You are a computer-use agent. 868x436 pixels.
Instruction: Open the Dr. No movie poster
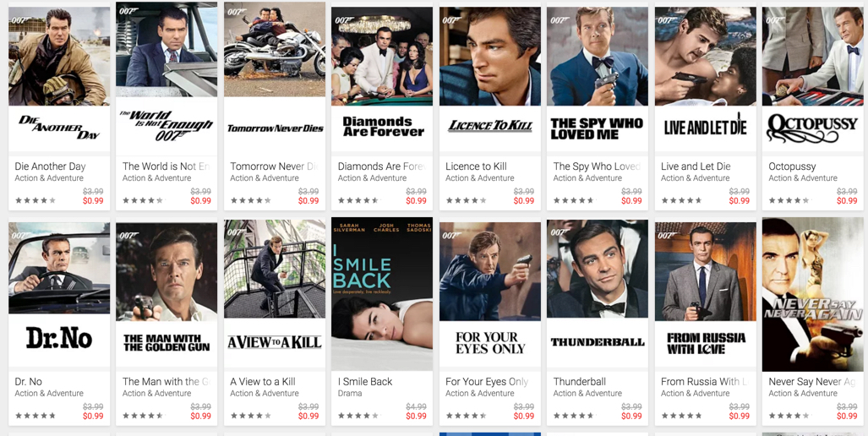[x=59, y=294]
